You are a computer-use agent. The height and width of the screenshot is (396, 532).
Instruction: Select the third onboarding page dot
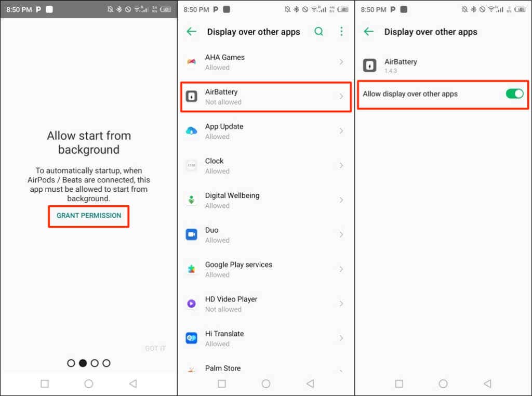95,363
